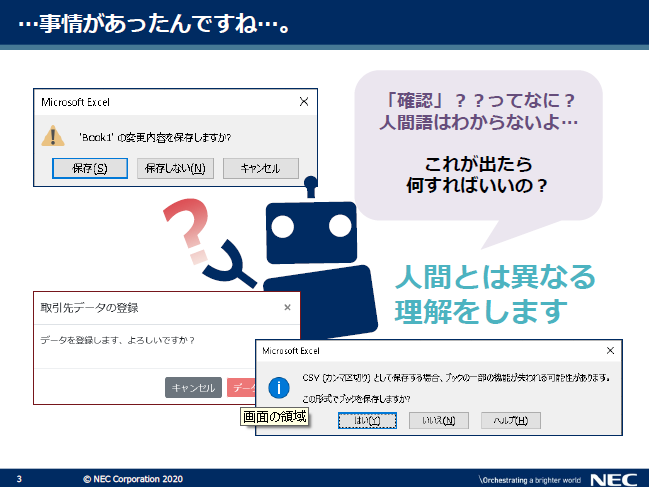This screenshot has height=487, width=649.
Task: Click キャンセル in 取引先データの登録 dialog
Action: pyautogui.click(x=193, y=388)
